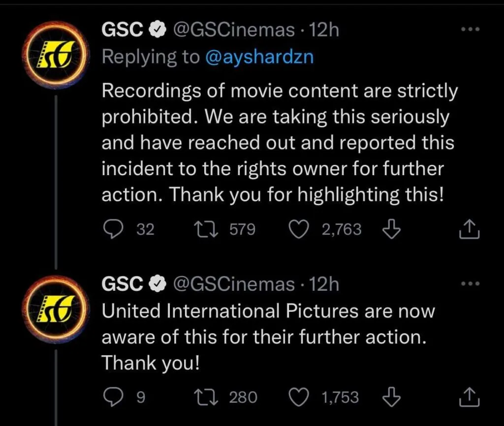Open the @ayshardzn profile link
Viewport: 504px width, 426px height.
258,57
